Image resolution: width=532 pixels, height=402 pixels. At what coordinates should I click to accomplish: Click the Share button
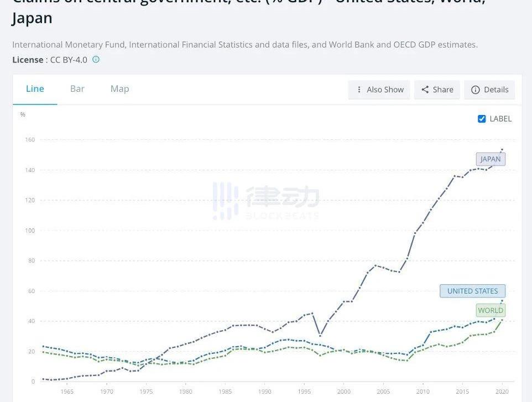pos(437,90)
